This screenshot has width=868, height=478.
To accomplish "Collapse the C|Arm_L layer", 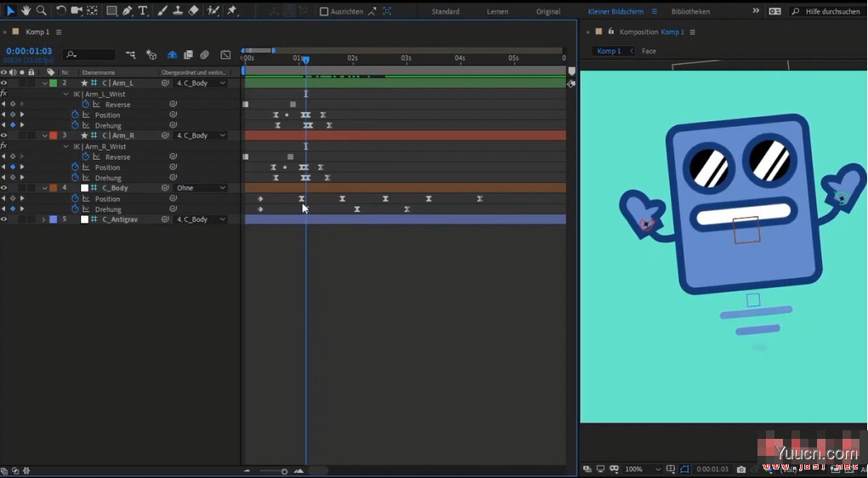I will click(44, 83).
